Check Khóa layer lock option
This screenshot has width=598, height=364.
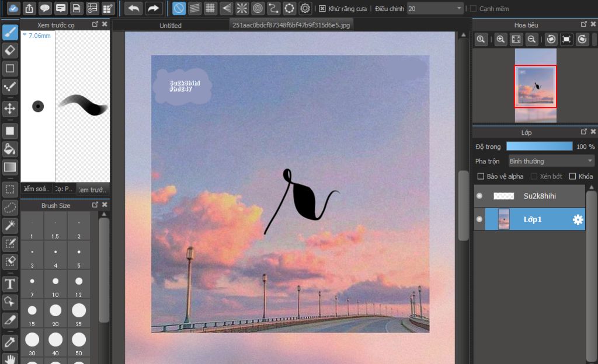point(572,176)
